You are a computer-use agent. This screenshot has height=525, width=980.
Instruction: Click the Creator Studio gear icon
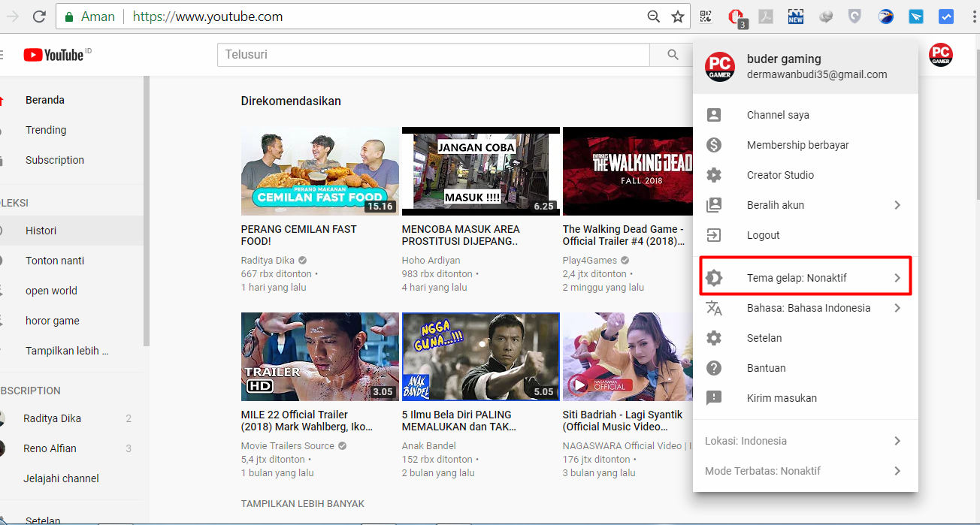(714, 175)
